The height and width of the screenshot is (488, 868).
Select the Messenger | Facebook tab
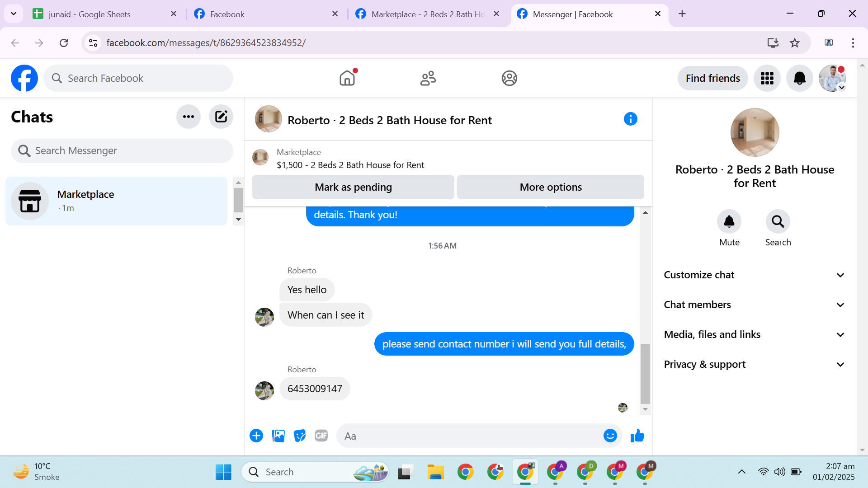coord(589,14)
